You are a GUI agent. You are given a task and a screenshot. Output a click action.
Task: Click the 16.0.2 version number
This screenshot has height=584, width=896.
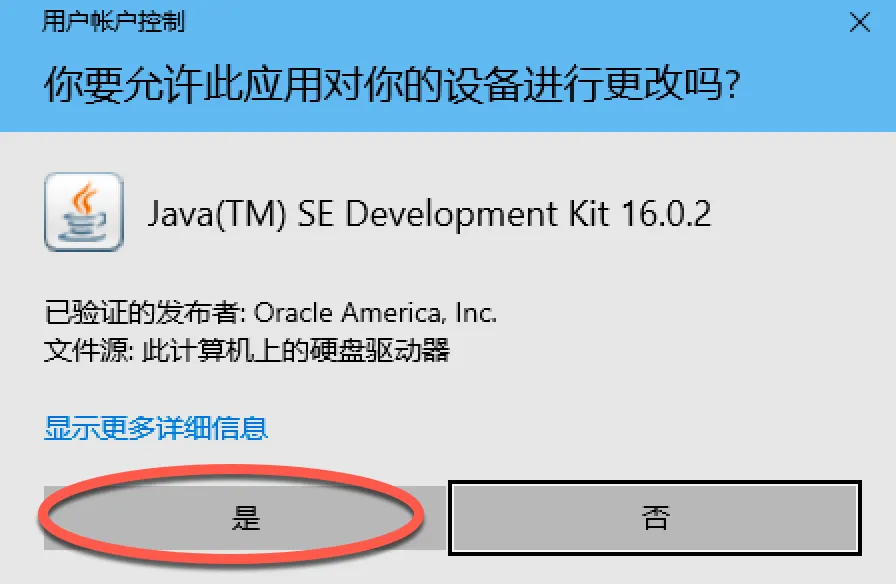(666, 213)
